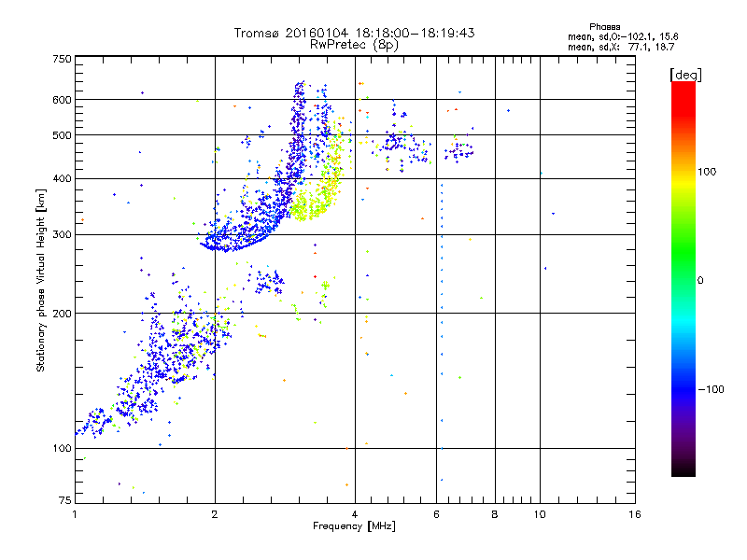Click the y-axis tick label '75'
The image size is (747, 560).
(65, 500)
